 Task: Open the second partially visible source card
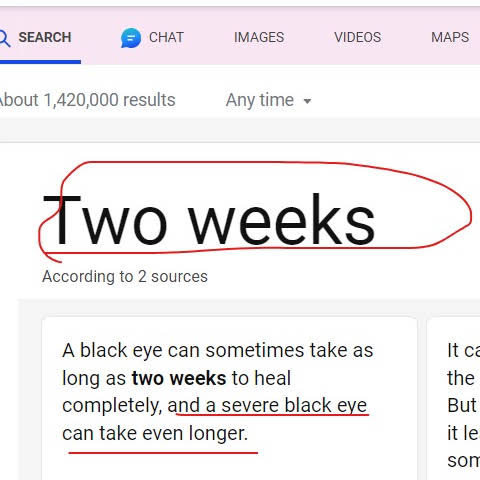453,398
